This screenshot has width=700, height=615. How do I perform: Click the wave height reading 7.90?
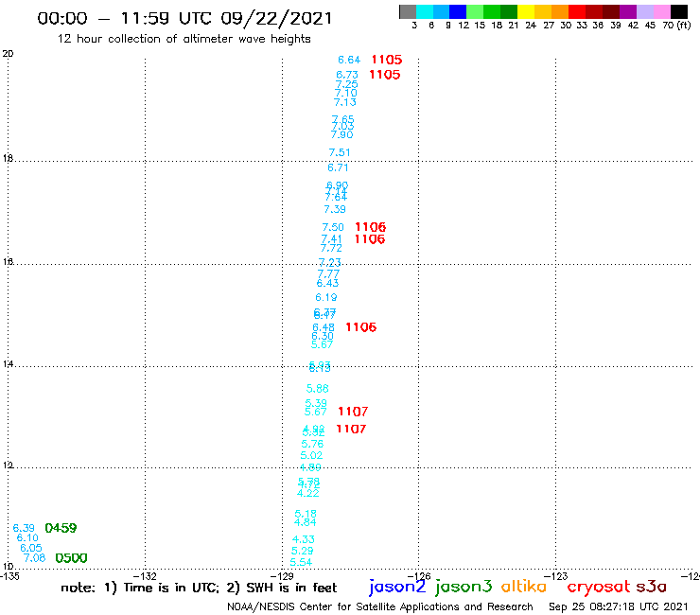coord(342,134)
